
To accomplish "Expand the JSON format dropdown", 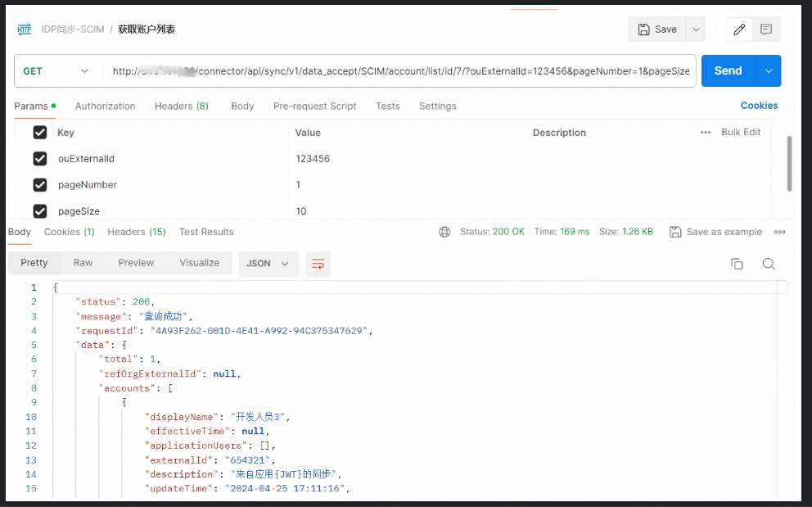I will pos(268,264).
